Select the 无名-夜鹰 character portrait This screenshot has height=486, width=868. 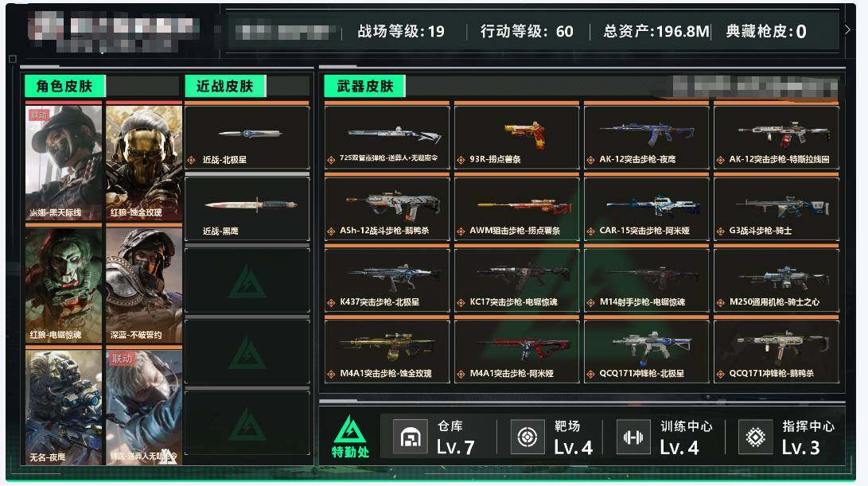[x=64, y=406]
